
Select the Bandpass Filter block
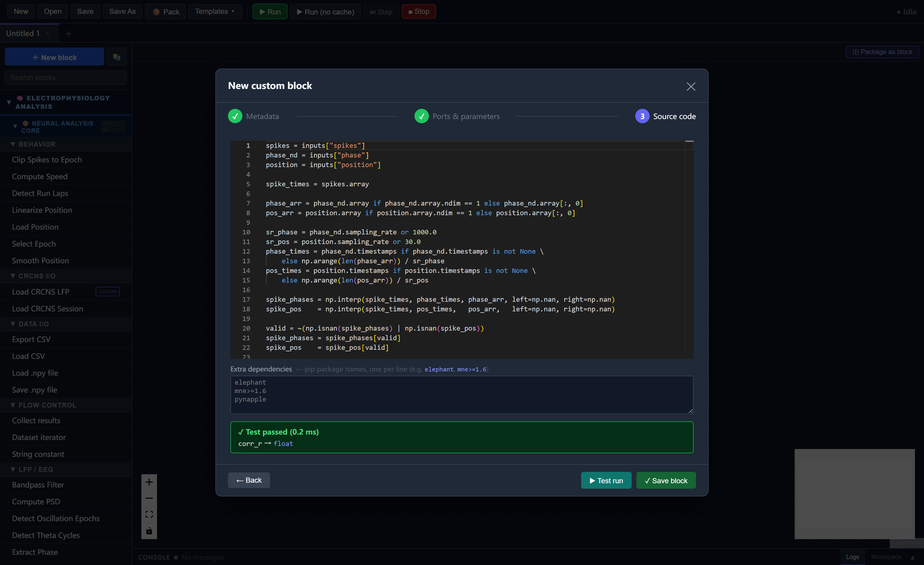[x=66, y=485]
